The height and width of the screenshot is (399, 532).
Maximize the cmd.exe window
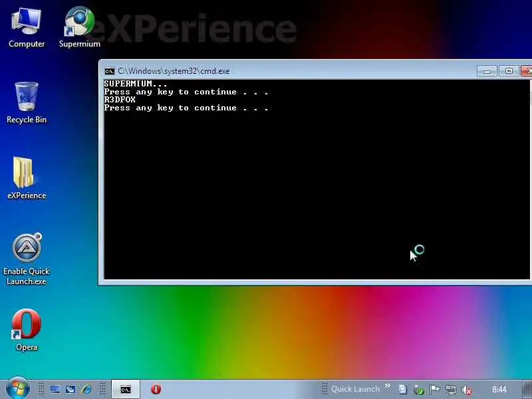(x=509, y=71)
